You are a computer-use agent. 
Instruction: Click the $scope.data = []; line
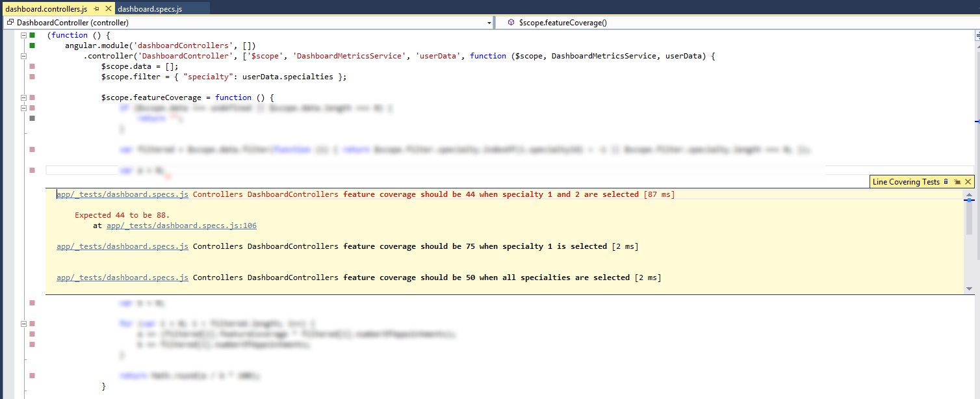(x=139, y=66)
